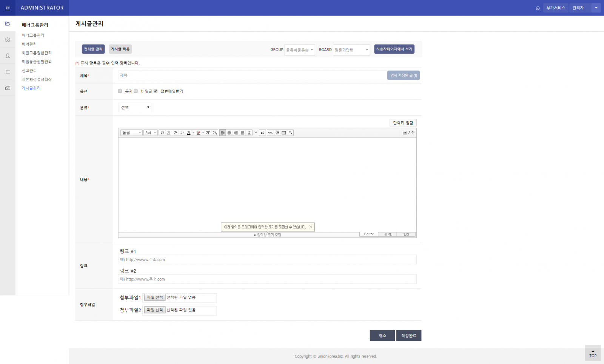Switch editor to TEXT mode tab
This screenshot has width=604, height=364.
point(406,234)
